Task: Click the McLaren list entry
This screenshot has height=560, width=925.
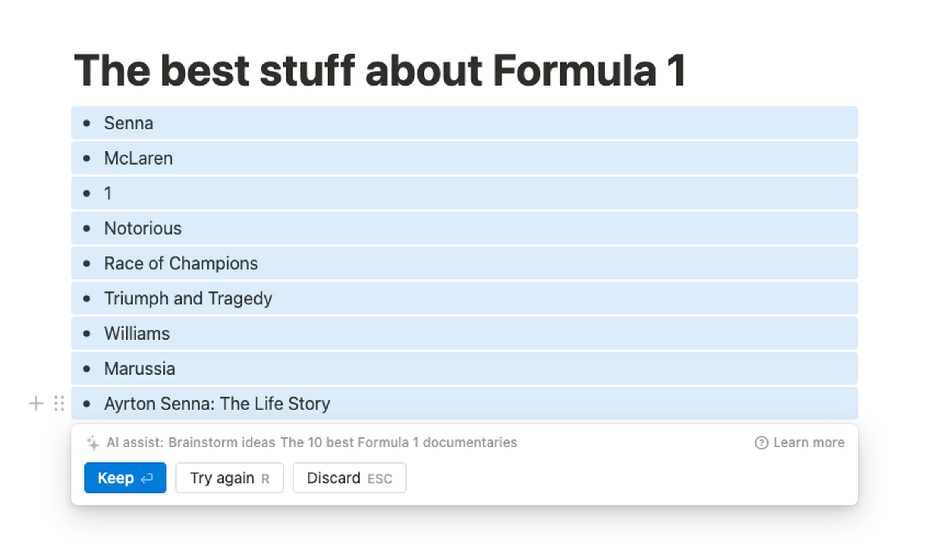Action: [x=138, y=158]
